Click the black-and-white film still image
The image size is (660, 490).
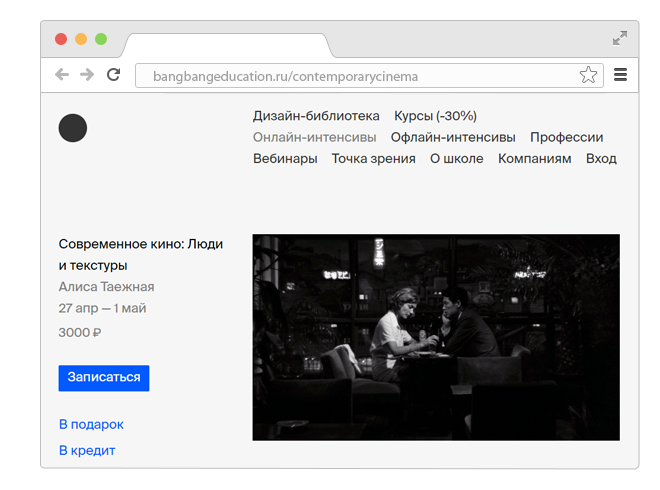pos(436,338)
